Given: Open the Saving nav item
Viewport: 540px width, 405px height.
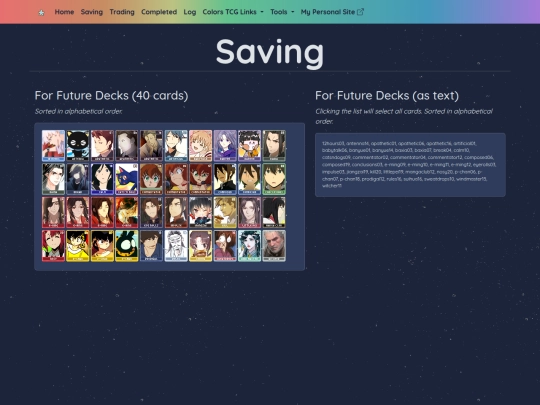Looking at the screenshot, I should pos(92,12).
